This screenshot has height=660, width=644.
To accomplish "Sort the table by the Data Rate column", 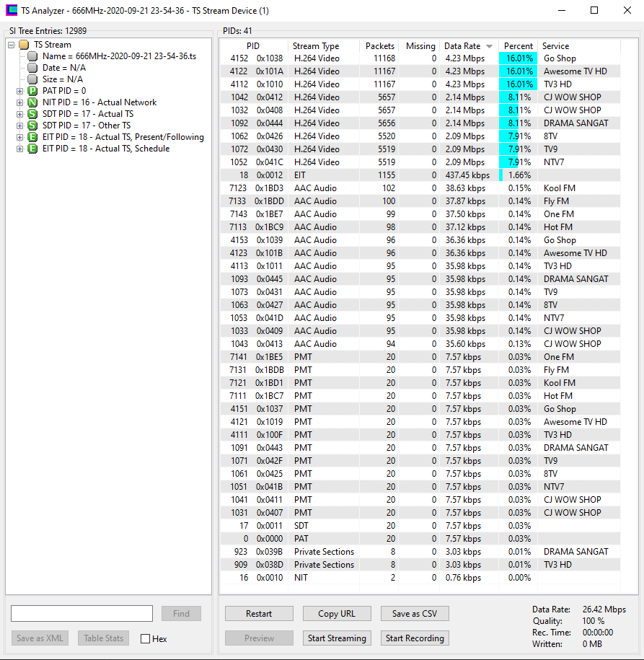I will pyautogui.click(x=467, y=46).
